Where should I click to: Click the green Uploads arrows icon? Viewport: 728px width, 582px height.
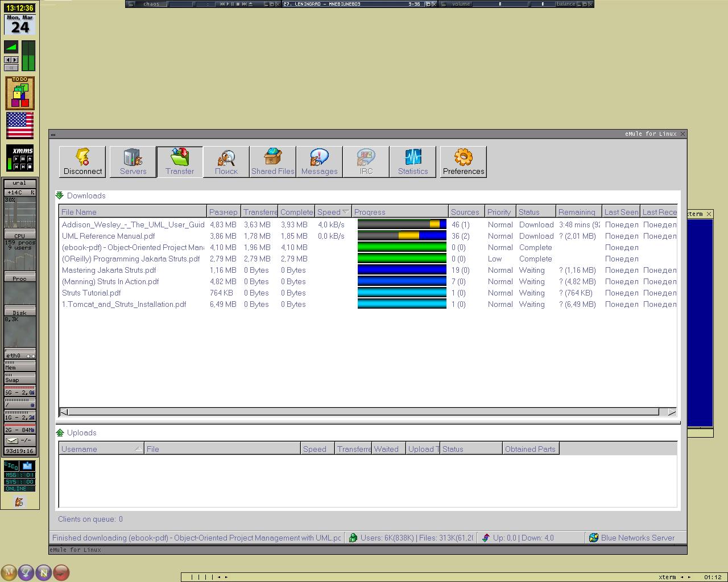[x=60, y=433]
